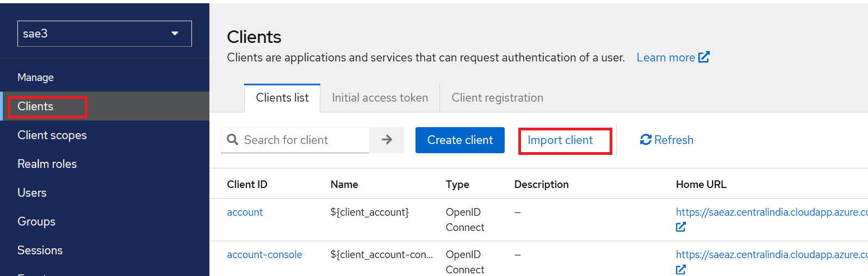Screen dimensions: 868x276
Task: Open external link icon under account-console Home URL
Action: pyautogui.click(x=681, y=269)
